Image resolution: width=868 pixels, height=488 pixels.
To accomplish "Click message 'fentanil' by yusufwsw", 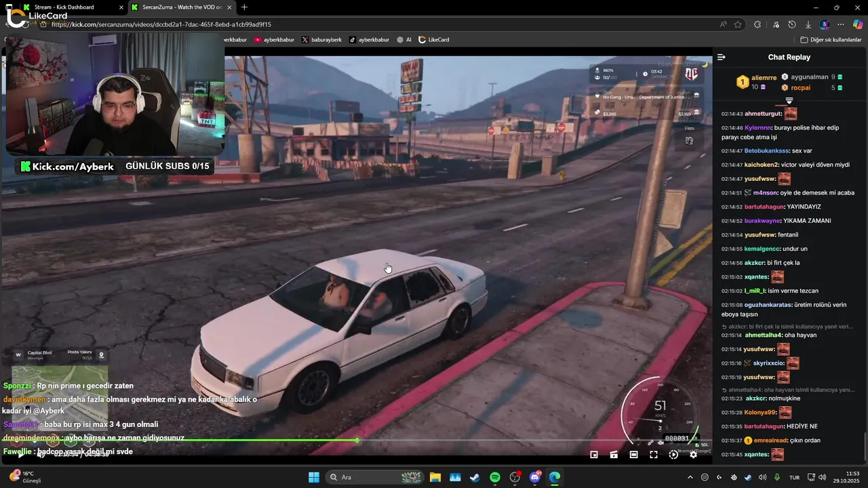I will coord(788,235).
